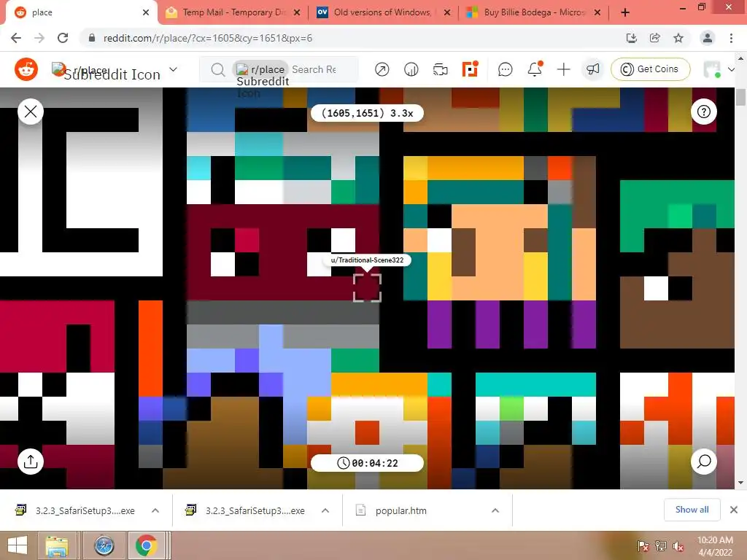Open the Action Center flag tray icon
Screen dimensions: 747x560
point(643,546)
